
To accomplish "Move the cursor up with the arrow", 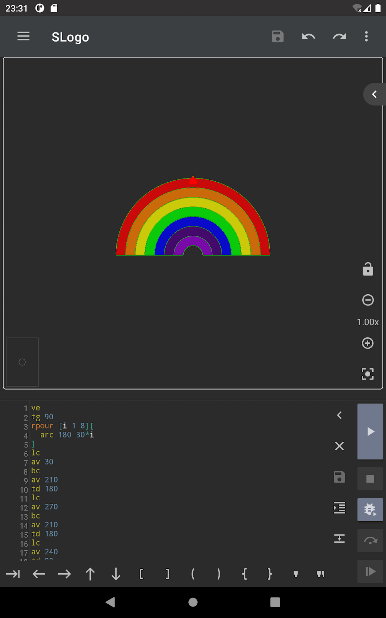I will 90,574.
